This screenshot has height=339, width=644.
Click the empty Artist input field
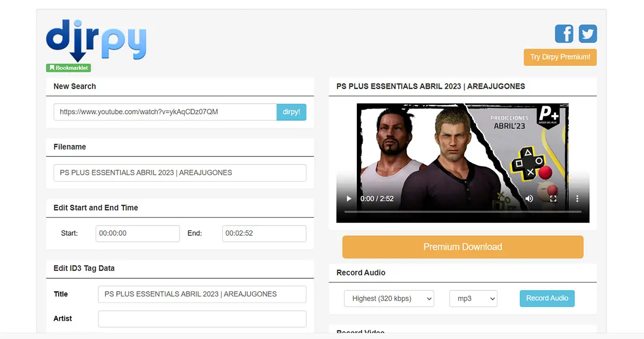point(202,319)
